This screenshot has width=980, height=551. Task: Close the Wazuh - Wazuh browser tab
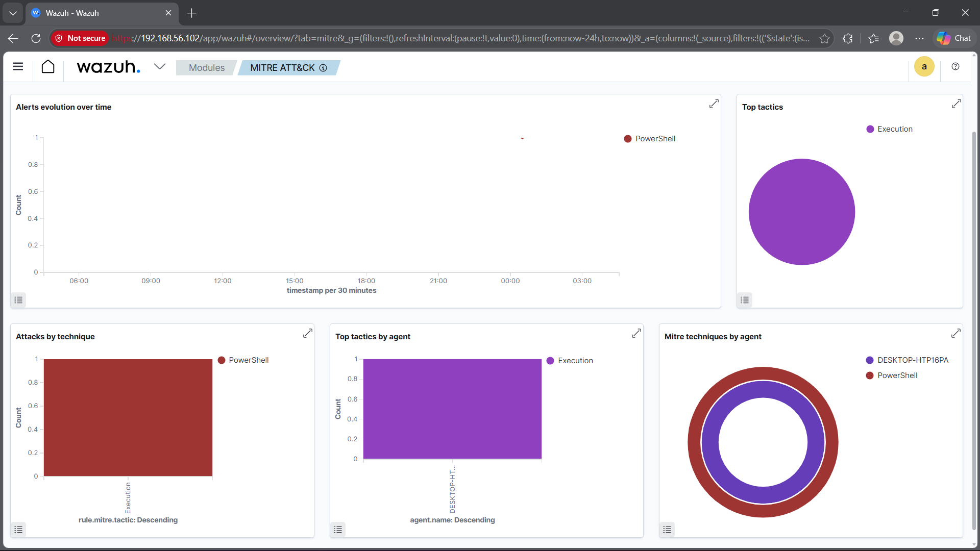168,13
